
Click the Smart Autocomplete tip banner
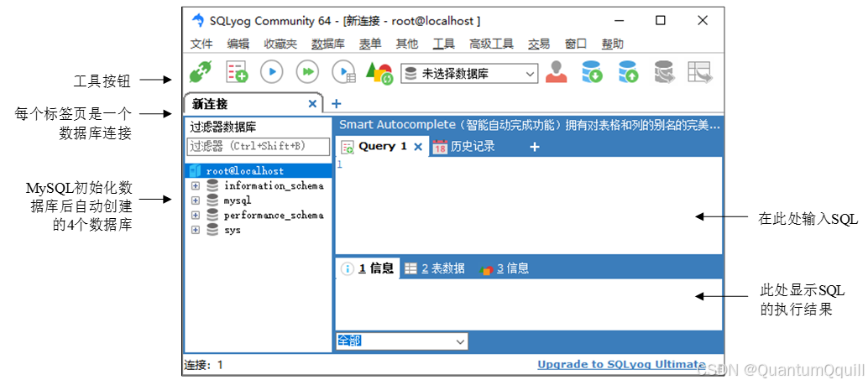pos(529,126)
